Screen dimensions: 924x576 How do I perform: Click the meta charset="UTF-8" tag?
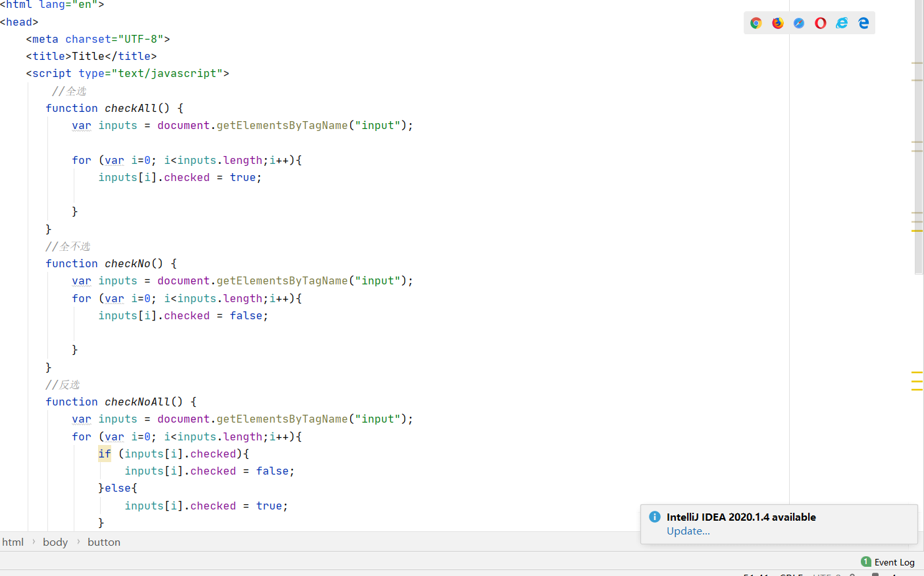[x=98, y=39]
